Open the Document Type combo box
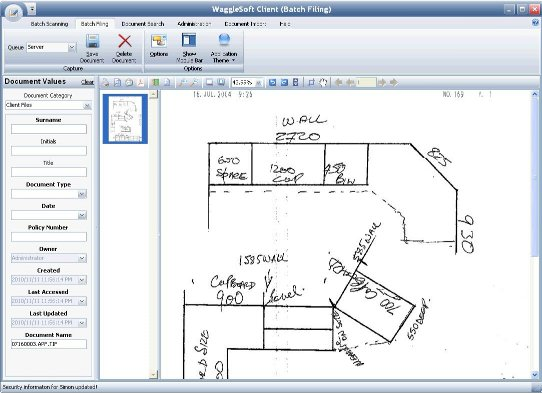The width and height of the screenshot is (542, 393). click(x=49, y=194)
